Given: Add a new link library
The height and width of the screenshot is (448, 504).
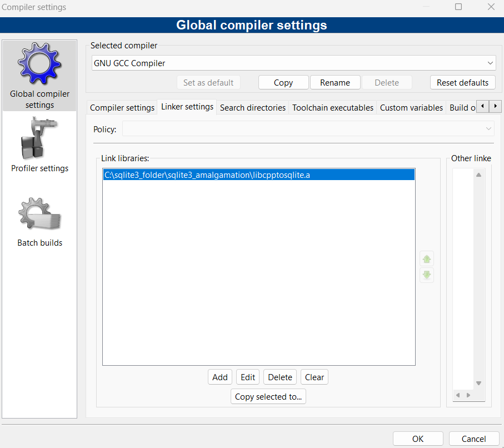Looking at the screenshot, I should click(219, 377).
